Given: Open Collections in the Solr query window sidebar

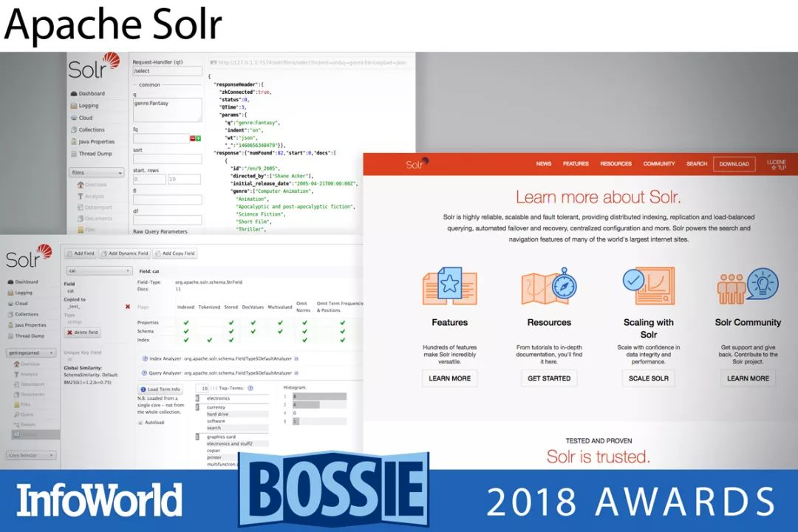Looking at the screenshot, I should [87, 130].
